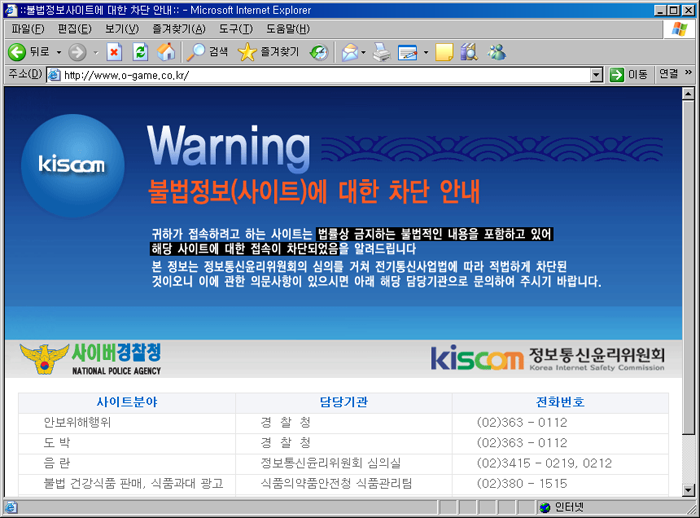Click the vertical scrollbar thumb
The image size is (700, 518).
click(x=688, y=267)
